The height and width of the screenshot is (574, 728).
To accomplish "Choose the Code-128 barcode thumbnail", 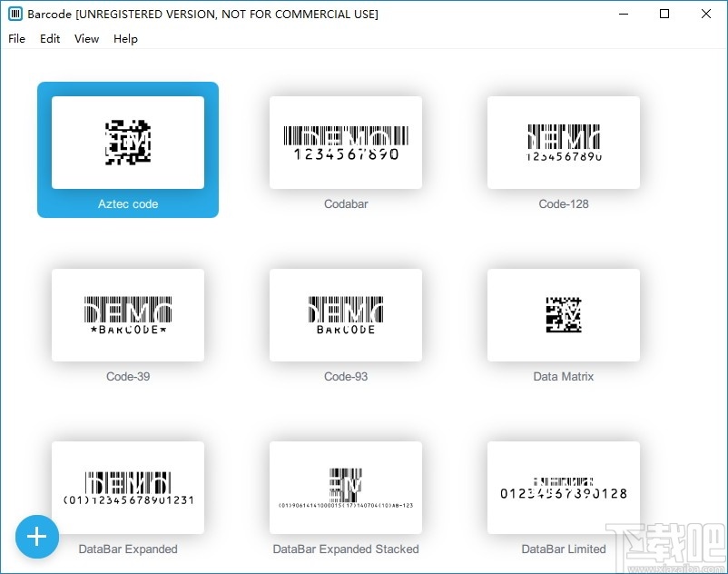I will pos(564,143).
